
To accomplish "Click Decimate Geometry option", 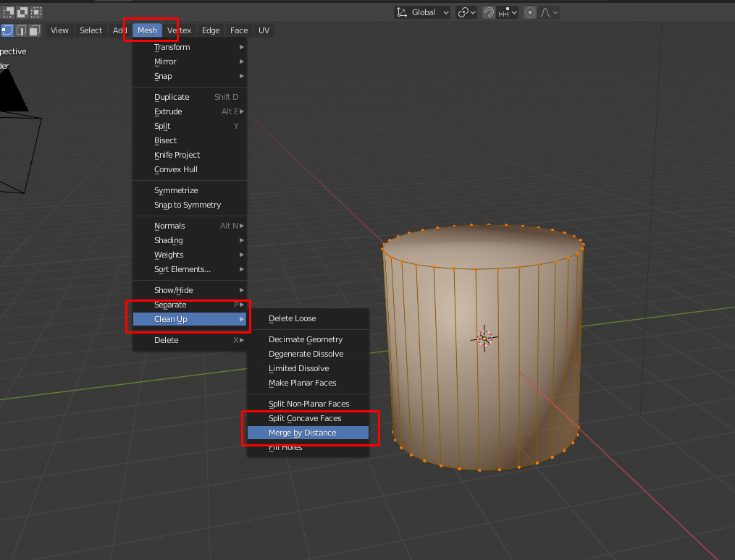I will [x=306, y=339].
